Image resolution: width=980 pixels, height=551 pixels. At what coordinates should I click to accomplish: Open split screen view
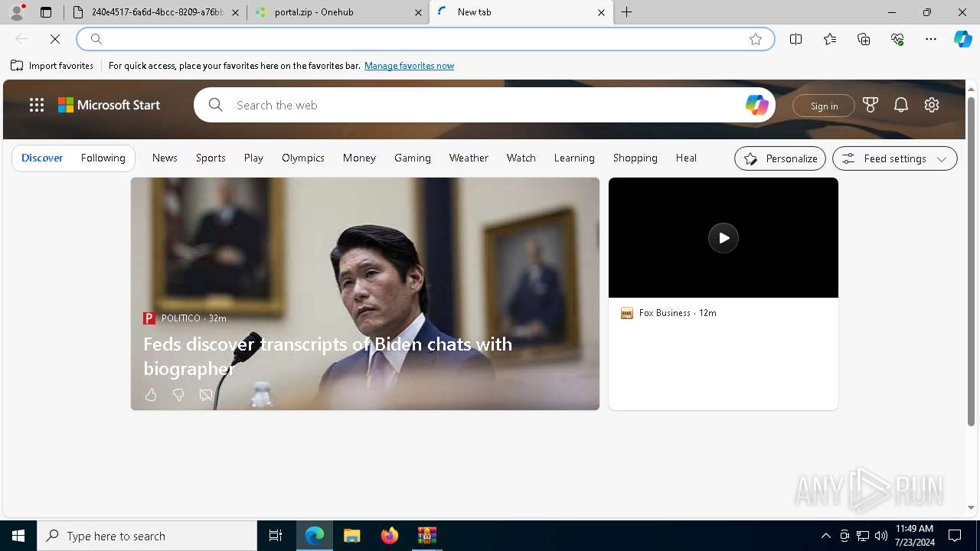795,39
